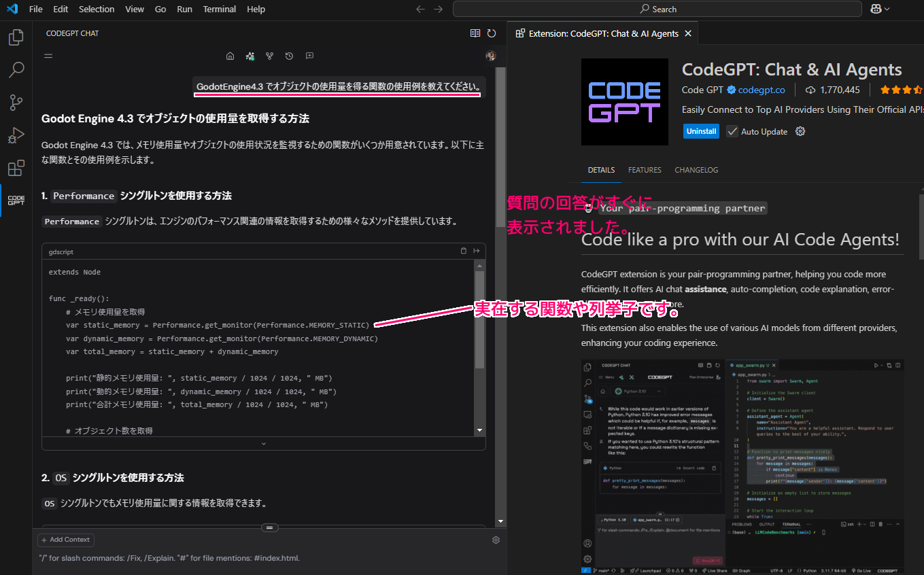Open the Explorer view in activity bar
This screenshot has height=575, width=924.
coord(16,37)
